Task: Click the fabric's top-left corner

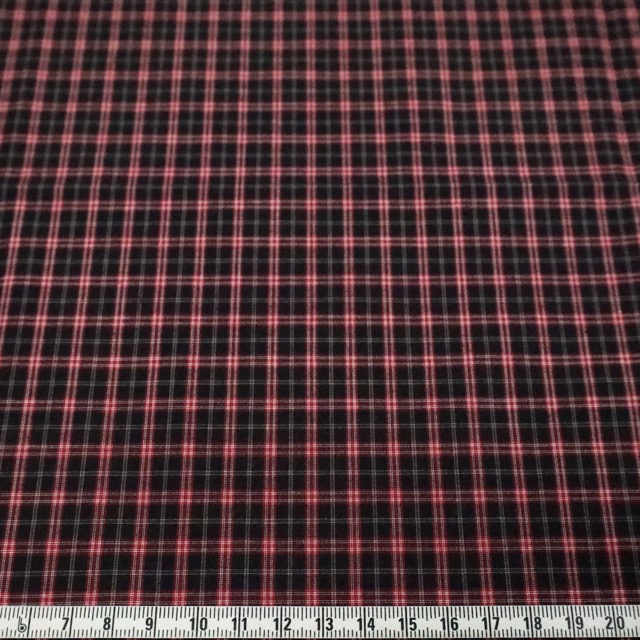Action: 4,4
